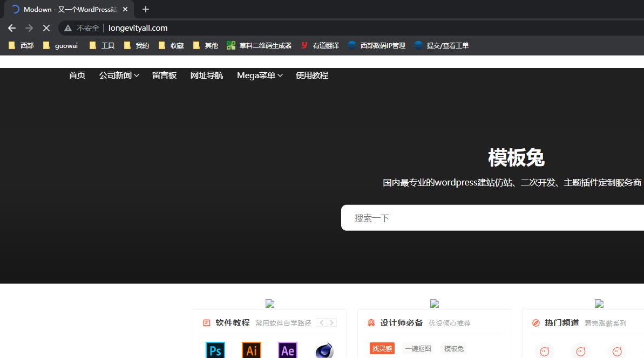Go to 首页 in site navigation
The width and height of the screenshot is (644, 358).
[77, 75]
